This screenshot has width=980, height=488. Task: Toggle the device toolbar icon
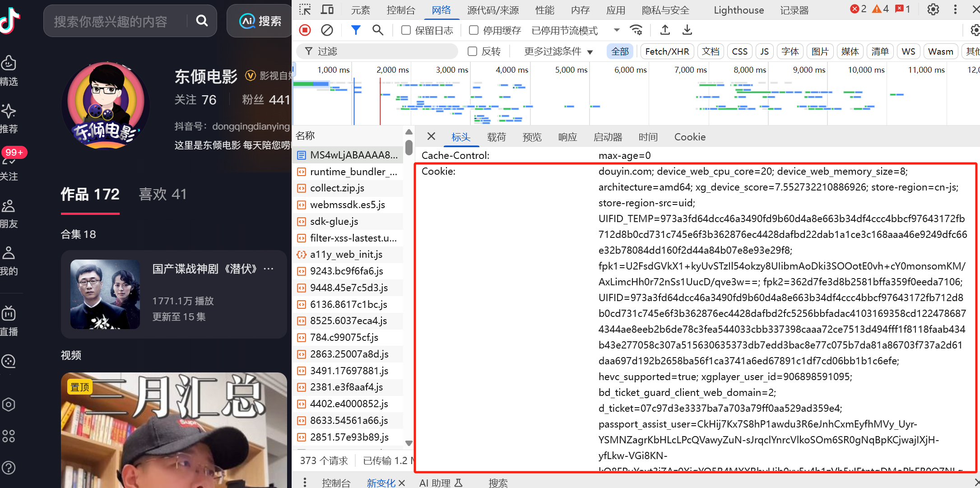[x=327, y=9]
